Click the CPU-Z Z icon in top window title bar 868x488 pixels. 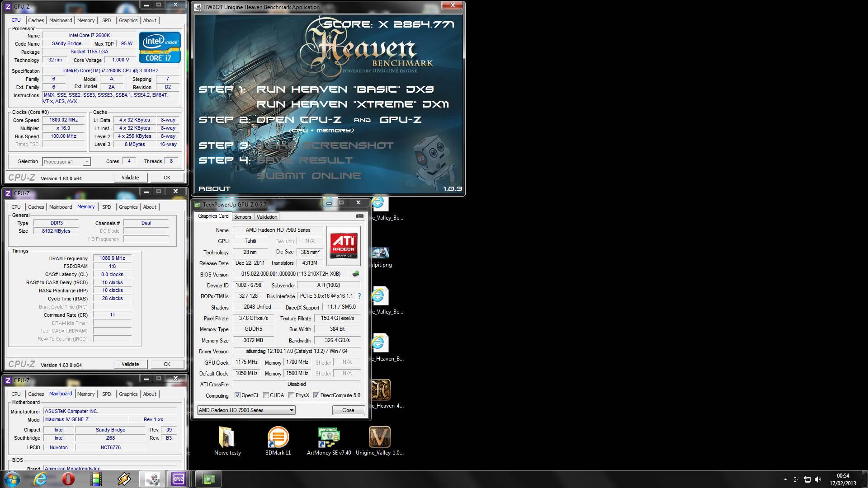point(8,7)
